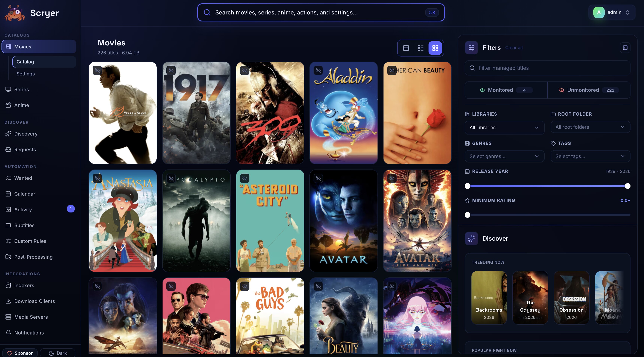Go to the Discovery page
The image size is (644, 357).
[26, 134]
